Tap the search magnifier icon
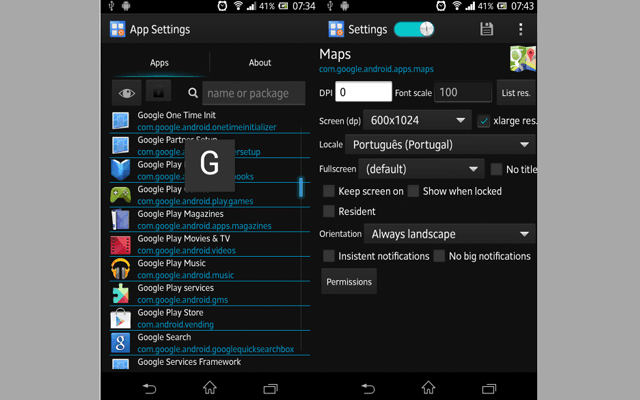This screenshot has width=640, height=400. pos(193,93)
